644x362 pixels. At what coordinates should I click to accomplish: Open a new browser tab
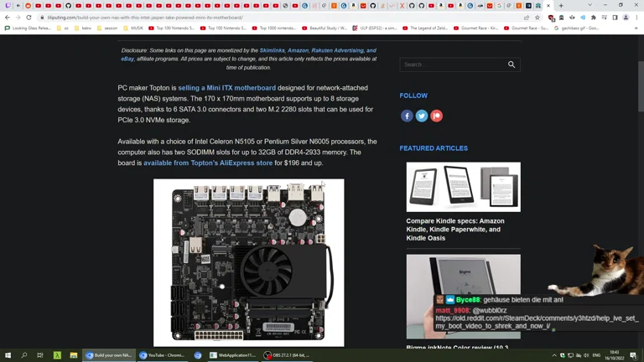tap(561, 6)
